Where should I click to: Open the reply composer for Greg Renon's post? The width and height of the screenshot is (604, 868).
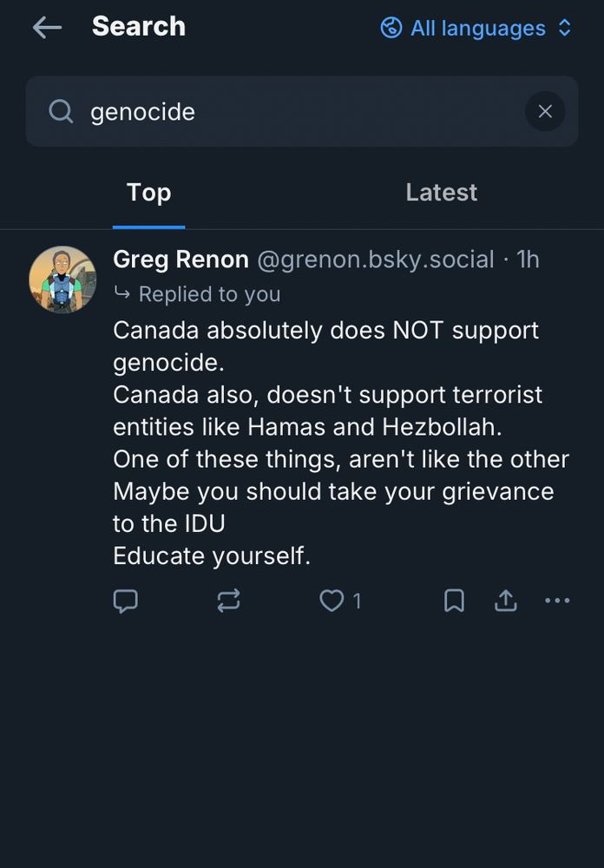point(126,600)
